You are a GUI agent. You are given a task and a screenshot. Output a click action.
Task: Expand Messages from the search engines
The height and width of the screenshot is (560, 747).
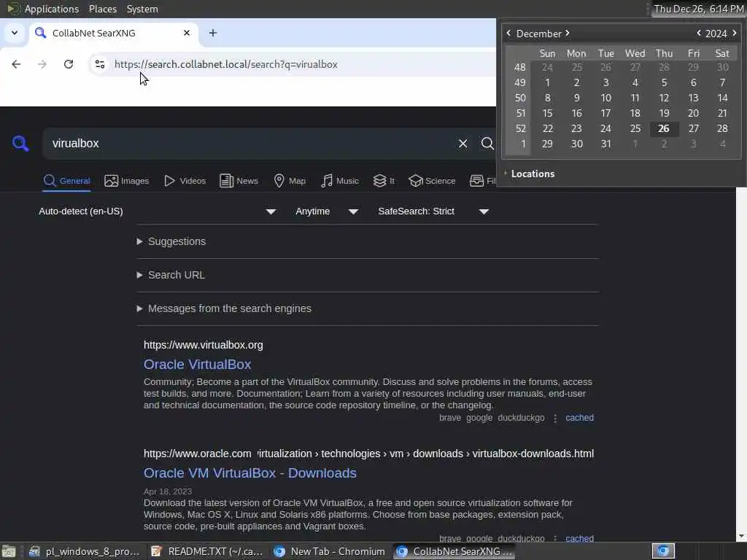(224, 308)
